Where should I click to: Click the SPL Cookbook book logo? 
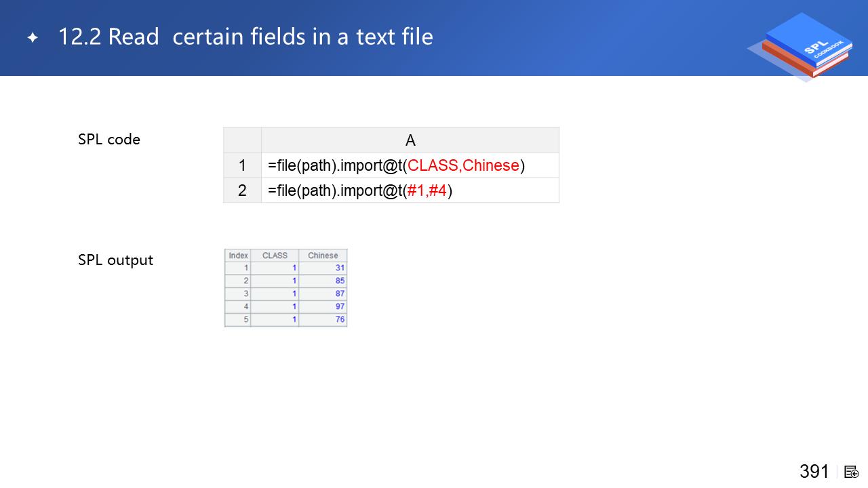(805, 46)
